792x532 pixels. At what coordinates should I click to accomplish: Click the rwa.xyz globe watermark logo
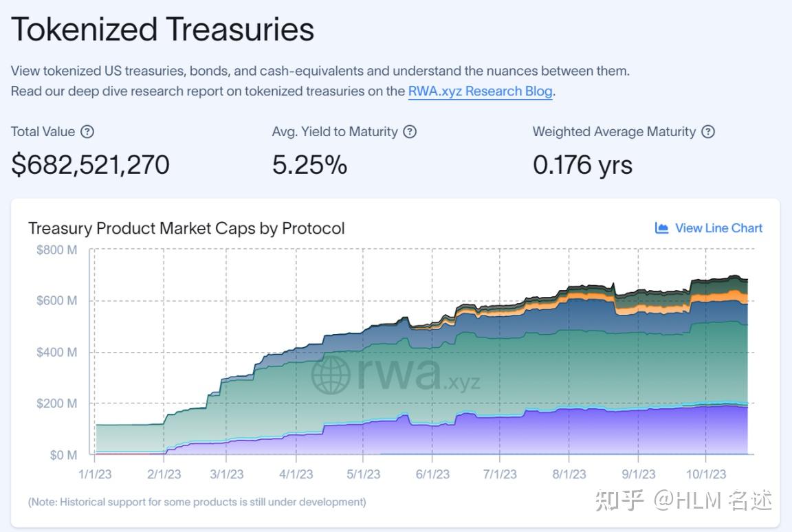tap(332, 375)
